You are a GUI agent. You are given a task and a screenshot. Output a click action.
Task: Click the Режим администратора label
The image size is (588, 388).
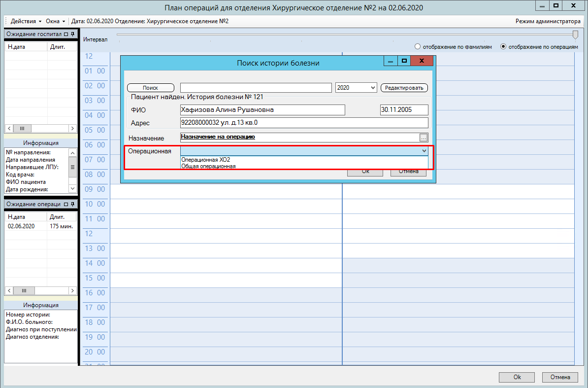[x=548, y=21]
